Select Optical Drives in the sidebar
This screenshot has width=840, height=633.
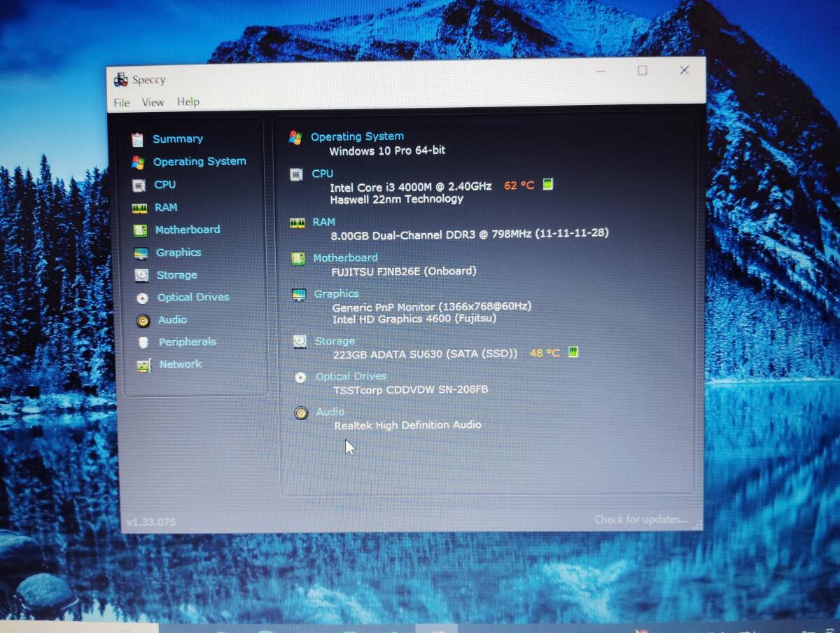click(193, 297)
